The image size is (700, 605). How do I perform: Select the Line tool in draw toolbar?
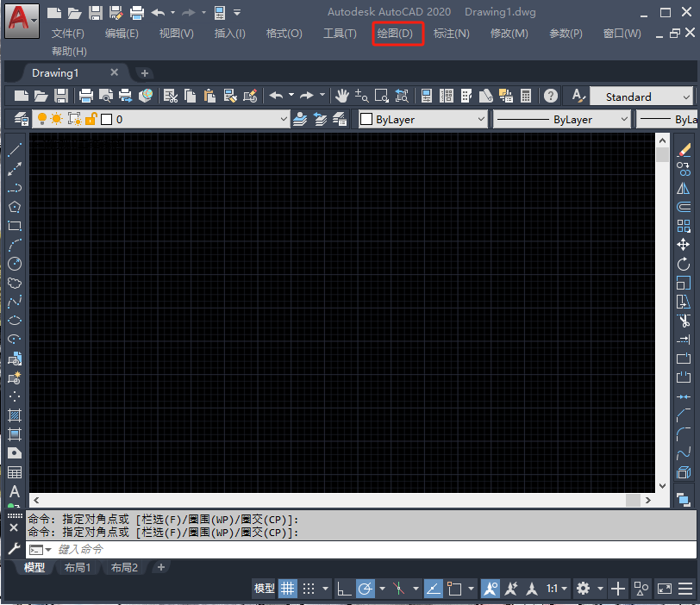15,150
